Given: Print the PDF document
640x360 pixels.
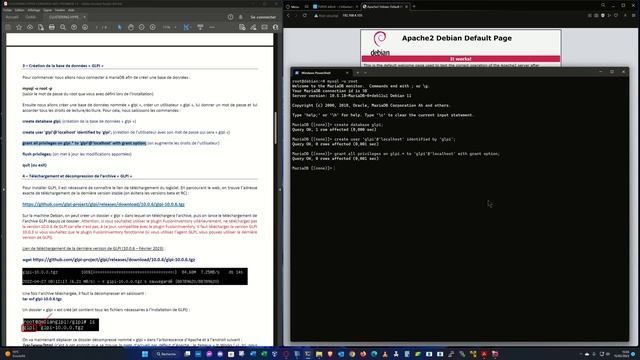Looking at the screenshot, I should coord(52,27).
